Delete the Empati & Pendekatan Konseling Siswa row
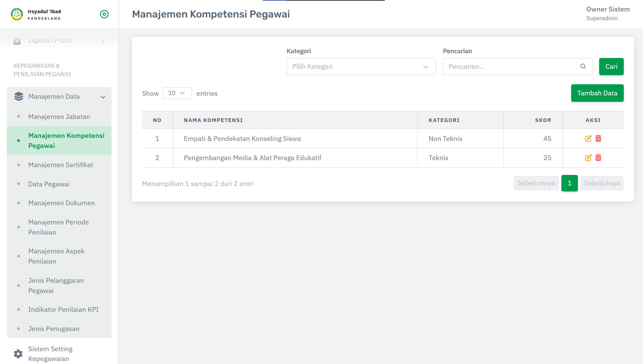This screenshot has width=643, height=364. pyautogui.click(x=598, y=139)
